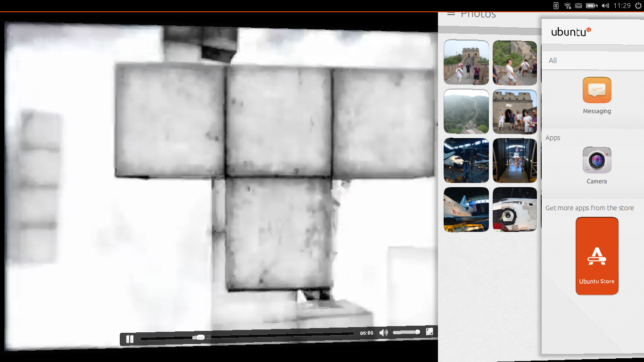The height and width of the screenshot is (362, 644).
Task: Click the 11:29 clock in the top bar
Action: [622, 6]
